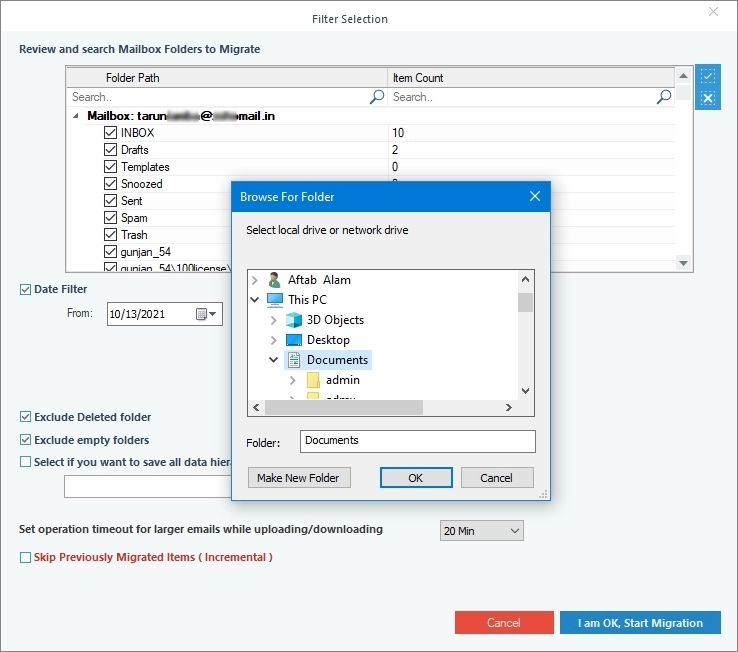Screen dimensions: 738x652
Task: Enable Skip Previously Migrated Items checkbox
Action: click(25, 557)
